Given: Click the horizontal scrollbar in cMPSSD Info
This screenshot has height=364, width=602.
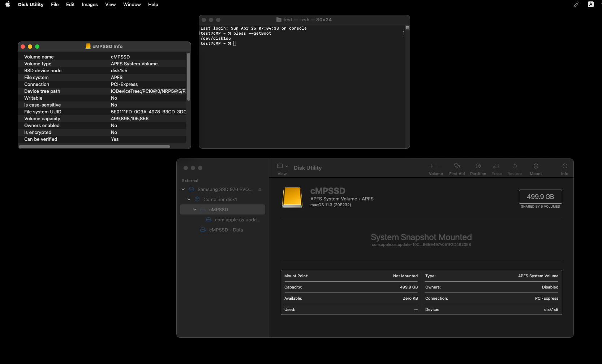Looking at the screenshot, I should 94,147.
